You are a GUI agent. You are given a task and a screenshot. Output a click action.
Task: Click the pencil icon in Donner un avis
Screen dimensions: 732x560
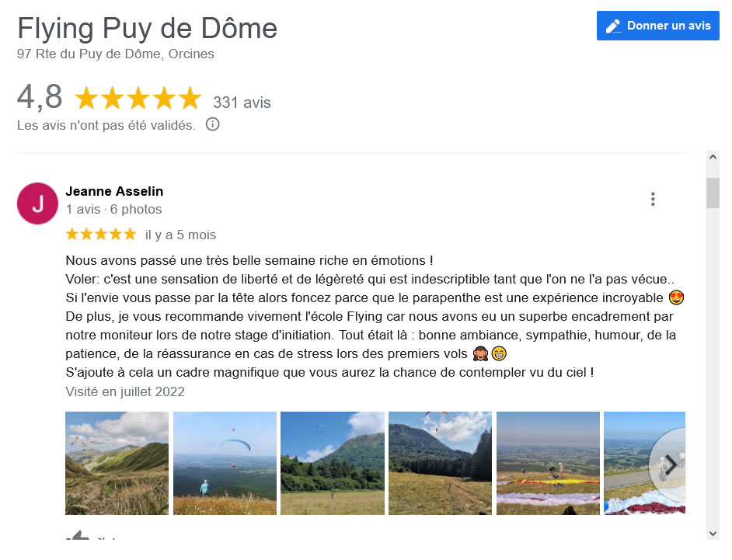(x=613, y=26)
